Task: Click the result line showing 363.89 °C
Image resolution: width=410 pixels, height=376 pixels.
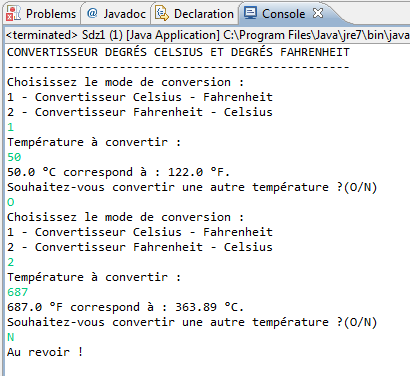Action: 126,307
